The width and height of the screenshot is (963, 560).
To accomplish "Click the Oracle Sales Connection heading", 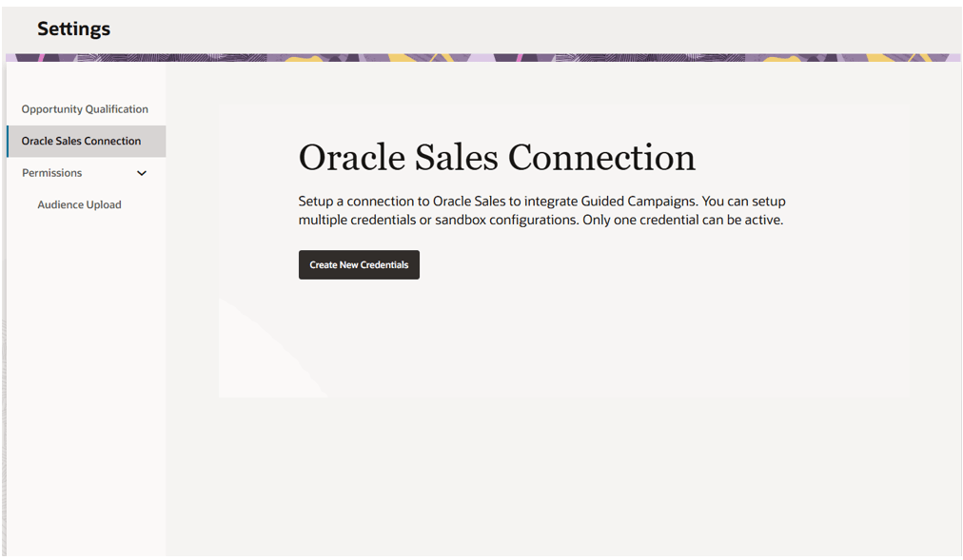I will pyautogui.click(x=497, y=158).
